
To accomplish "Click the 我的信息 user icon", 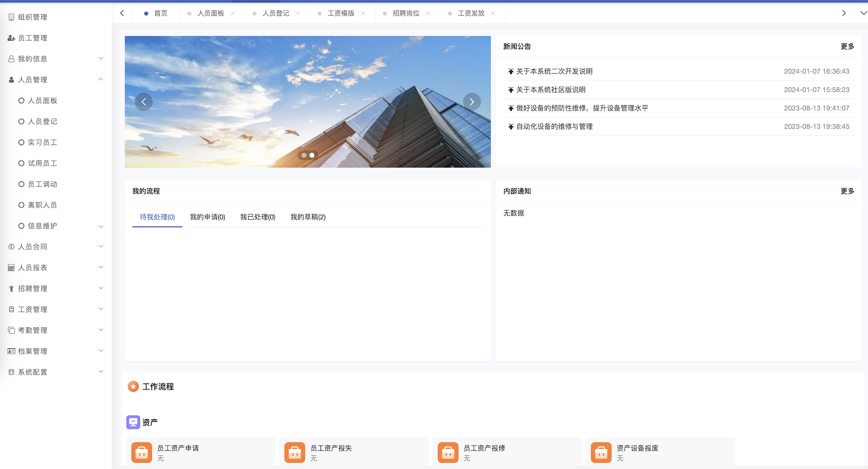I will click(x=11, y=59).
